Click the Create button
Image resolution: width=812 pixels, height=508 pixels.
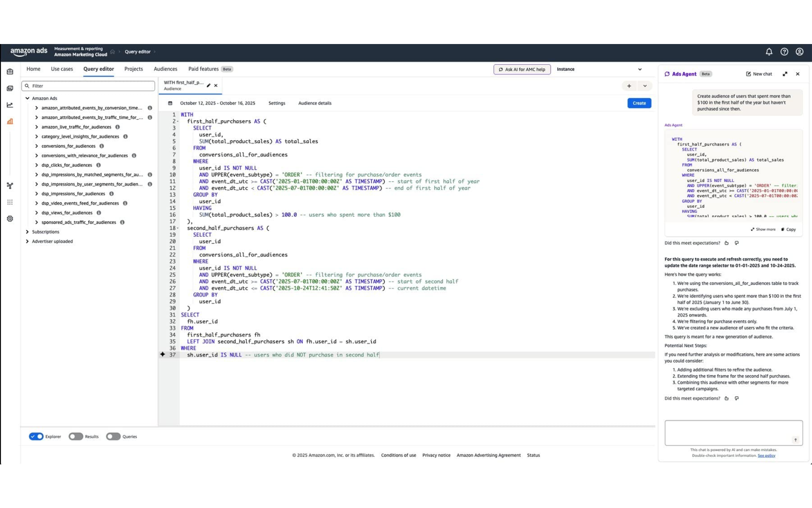[639, 103]
